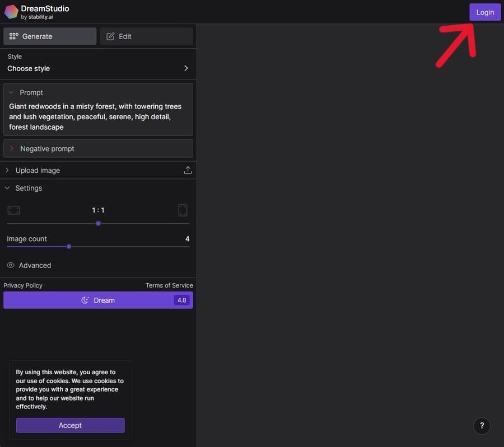Collapse the Prompt section
Screen dimensions: 504x447
tap(11, 92)
